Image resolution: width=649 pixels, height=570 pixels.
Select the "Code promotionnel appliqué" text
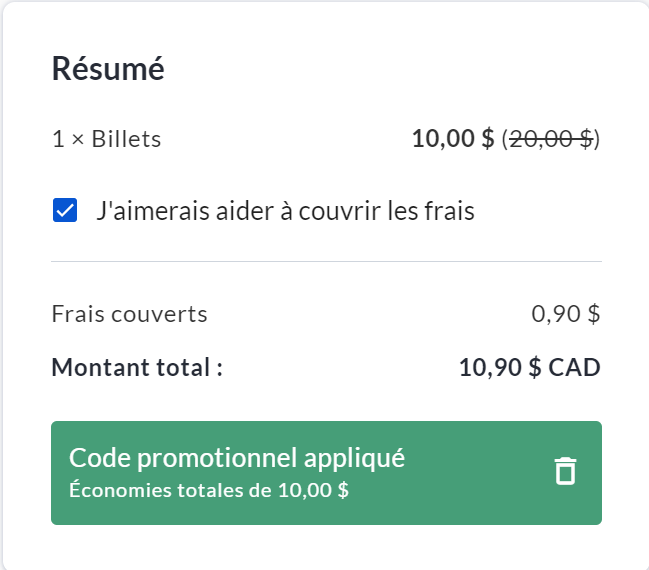click(237, 458)
